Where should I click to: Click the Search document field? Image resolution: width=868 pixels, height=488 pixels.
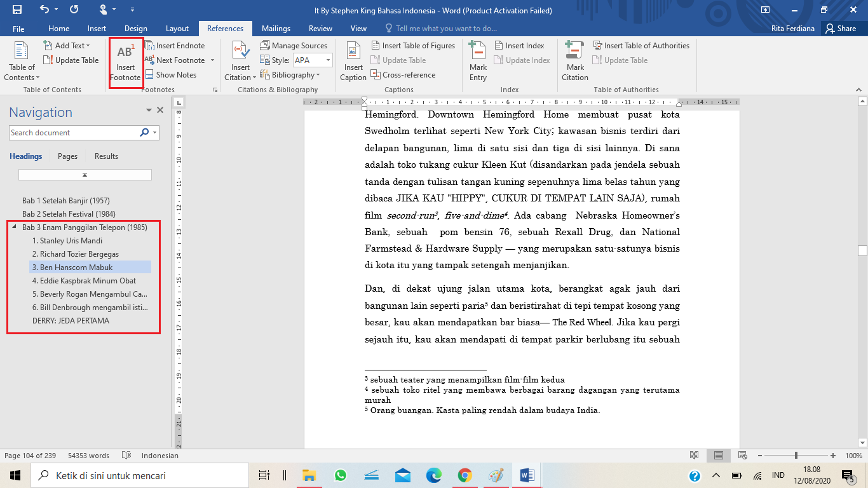[x=74, y=133]
